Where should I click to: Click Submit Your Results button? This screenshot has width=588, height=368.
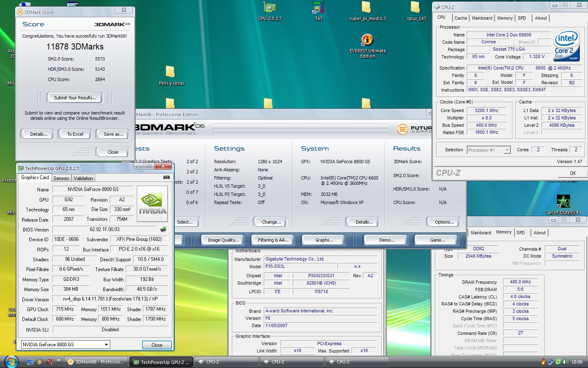coord(75,98)
